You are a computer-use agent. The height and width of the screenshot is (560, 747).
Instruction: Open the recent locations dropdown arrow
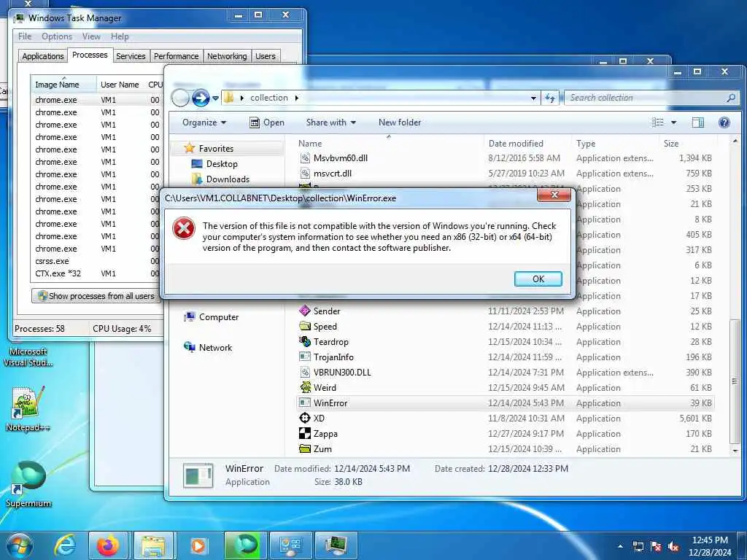click(215, 98)
